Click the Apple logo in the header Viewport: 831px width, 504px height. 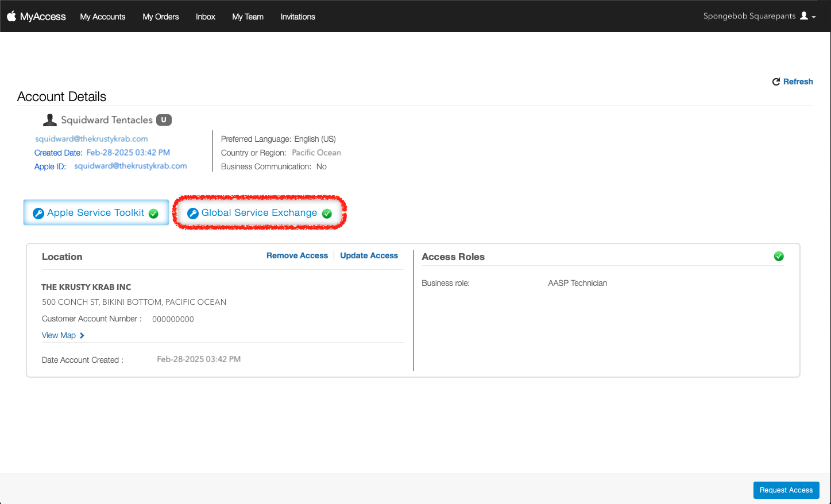click(x=11, y=16)
